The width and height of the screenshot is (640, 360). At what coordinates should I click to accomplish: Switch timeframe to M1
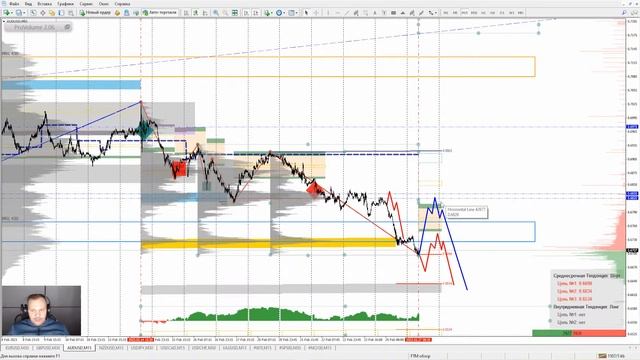(446, 13)
